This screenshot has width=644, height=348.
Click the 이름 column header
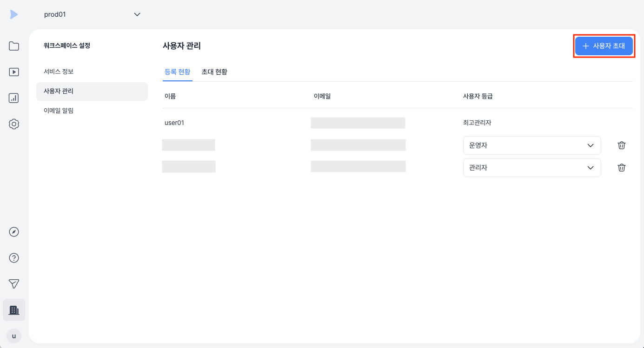pos(170,96)
